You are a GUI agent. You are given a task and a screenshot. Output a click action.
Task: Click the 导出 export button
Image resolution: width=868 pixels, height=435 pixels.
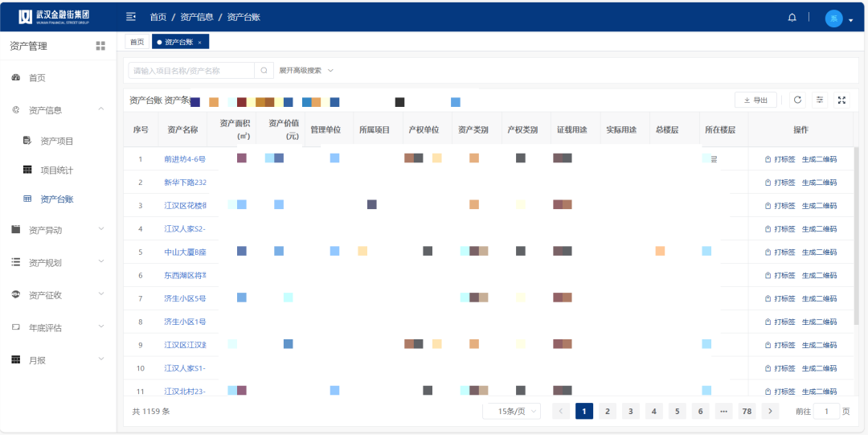(x=755, y=100)
